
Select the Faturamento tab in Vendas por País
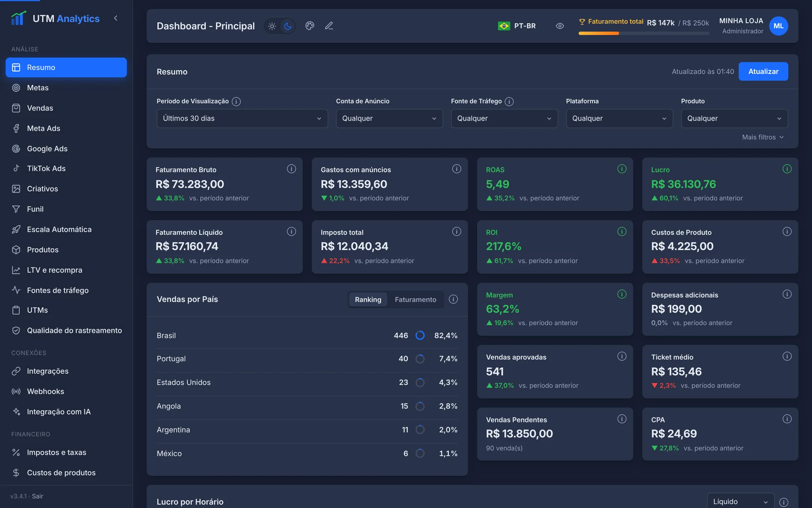tap(415, 300)
